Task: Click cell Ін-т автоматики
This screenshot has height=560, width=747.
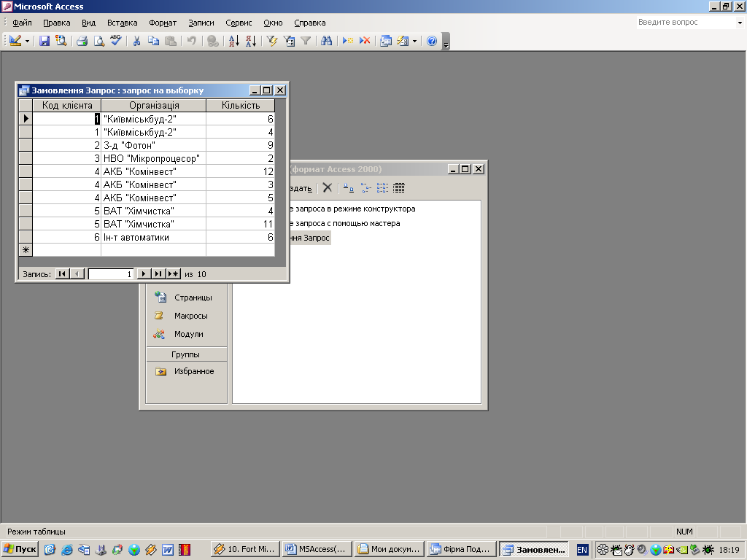Action: pyautogui.click(x=153, y=237)
